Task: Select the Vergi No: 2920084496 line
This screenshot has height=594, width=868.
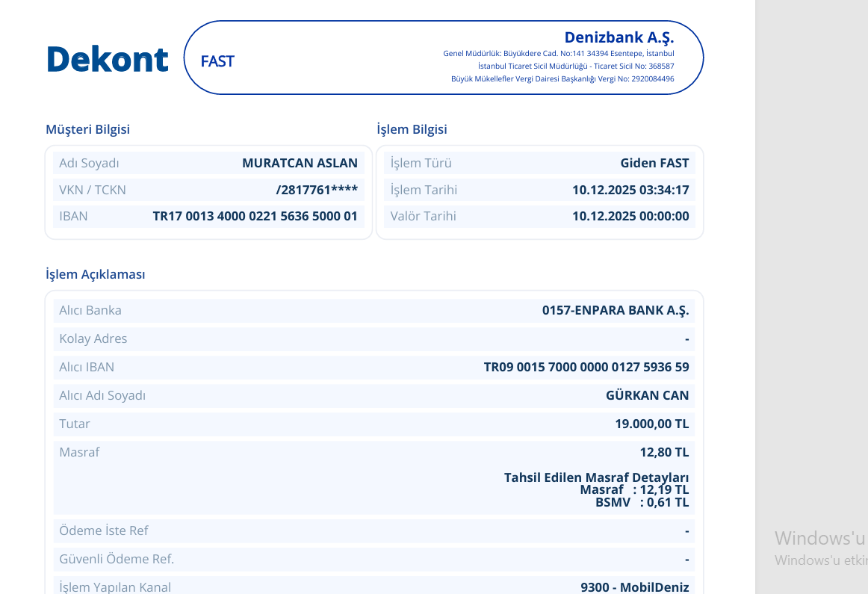Action: pos(562,78)
